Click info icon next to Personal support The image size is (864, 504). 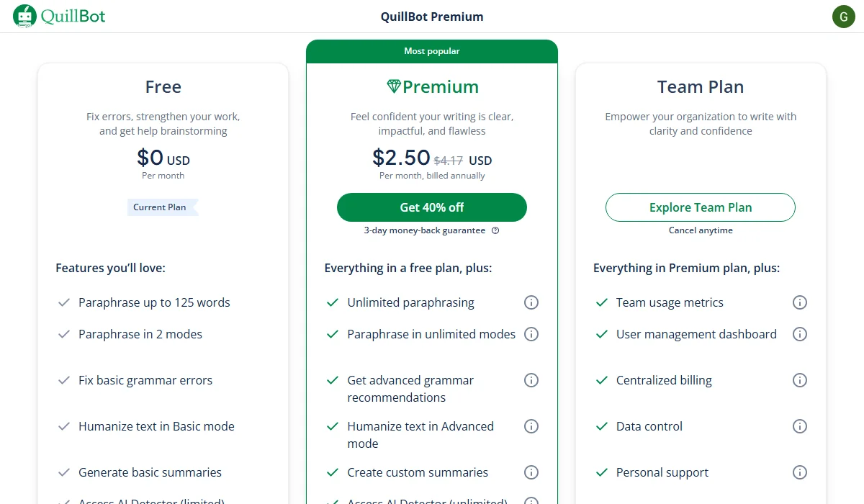click(x=800, y=472)
